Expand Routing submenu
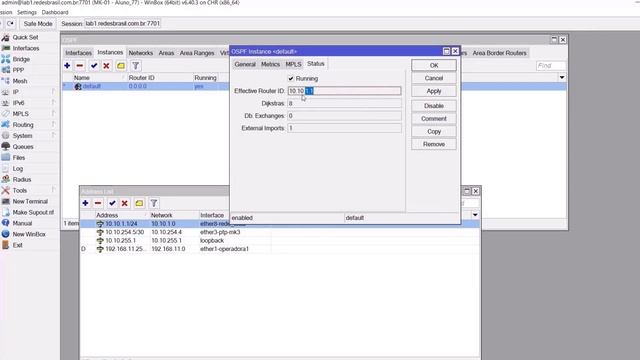The height and width of the screenshot is (360, 640). click(53, 125)
